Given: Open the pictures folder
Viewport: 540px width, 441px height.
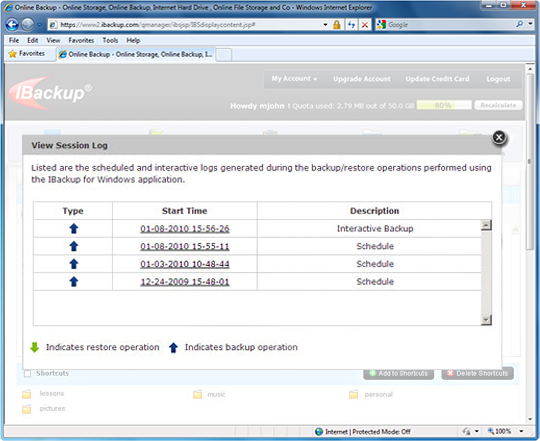Looking at the screenshot, I should [44, 409].
